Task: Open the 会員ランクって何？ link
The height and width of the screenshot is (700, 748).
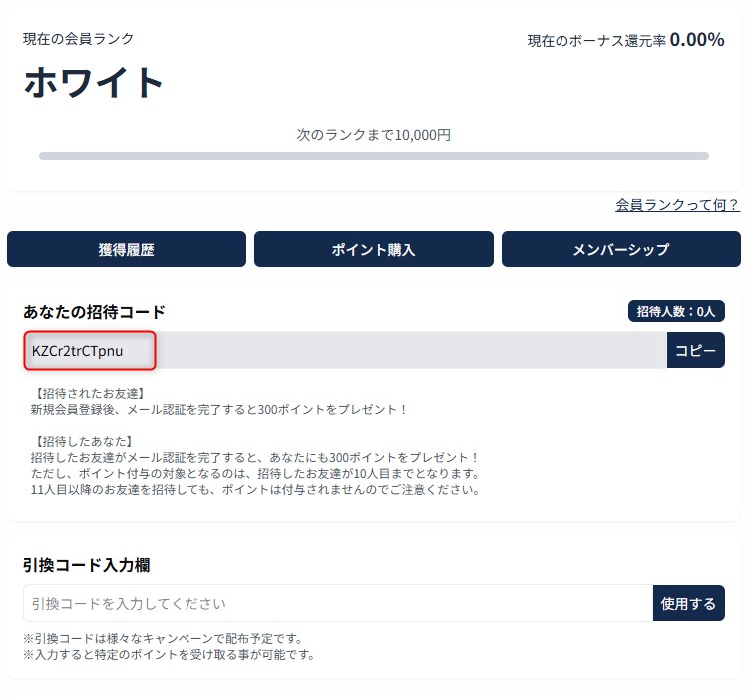Action: [x=677, y=205]
